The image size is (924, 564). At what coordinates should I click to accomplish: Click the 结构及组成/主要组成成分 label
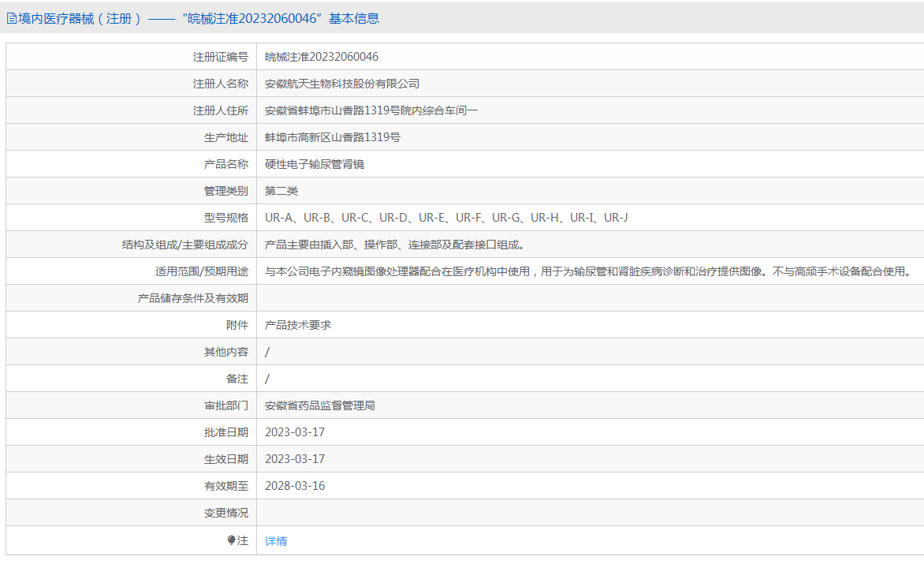point(185,245)
